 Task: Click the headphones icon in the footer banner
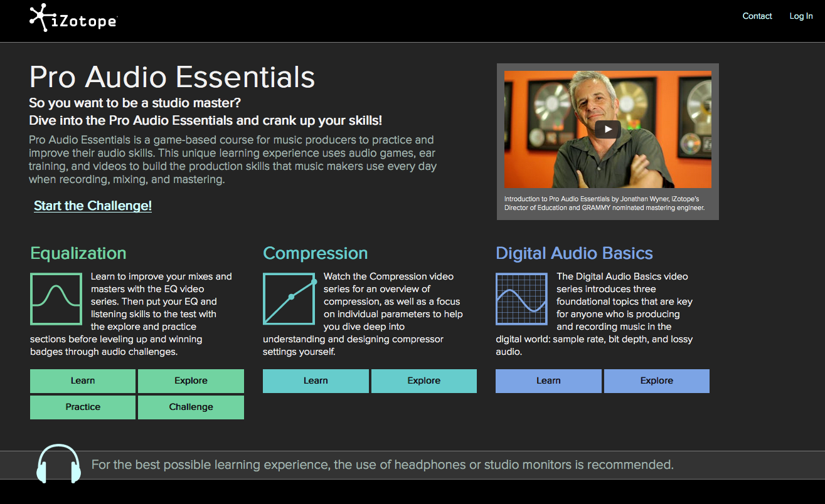click(58, 464)
